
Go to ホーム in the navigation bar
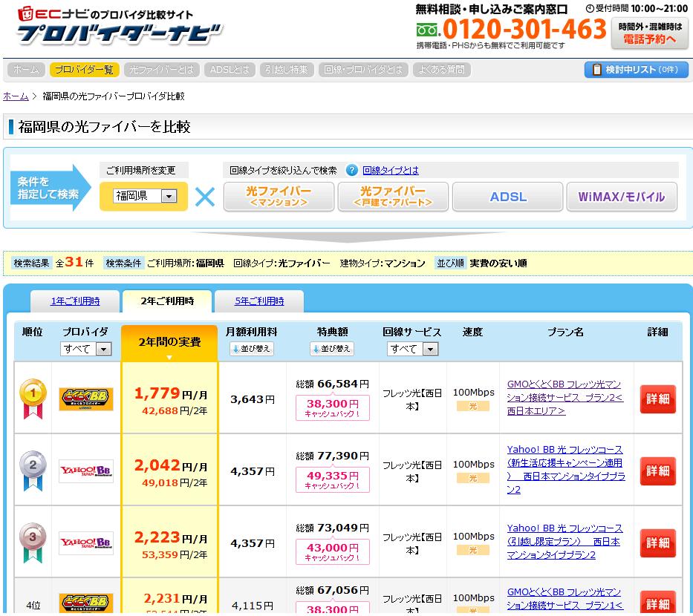[26, 69]
